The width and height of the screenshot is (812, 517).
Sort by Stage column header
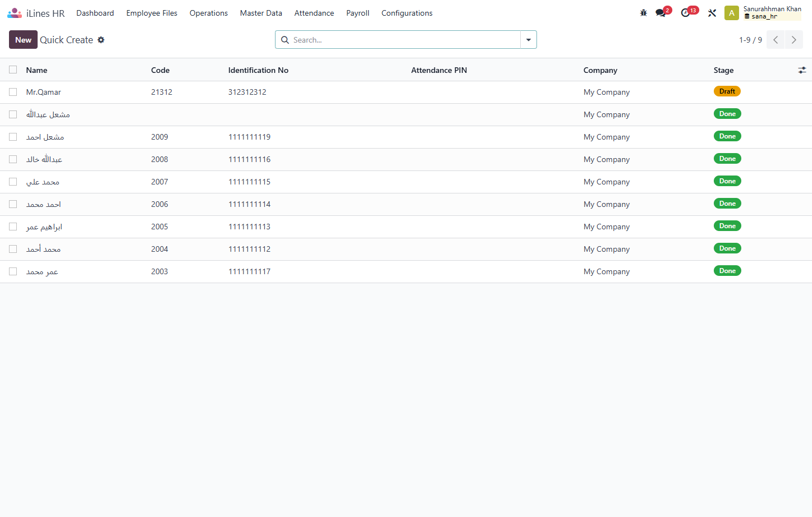tap(723, 70)
